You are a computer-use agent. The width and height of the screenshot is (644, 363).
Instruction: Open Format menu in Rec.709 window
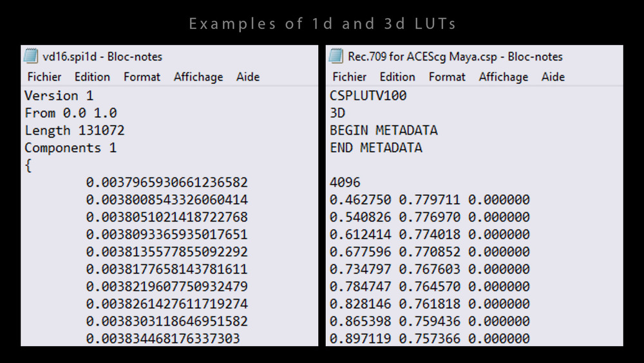pos(447,77)
